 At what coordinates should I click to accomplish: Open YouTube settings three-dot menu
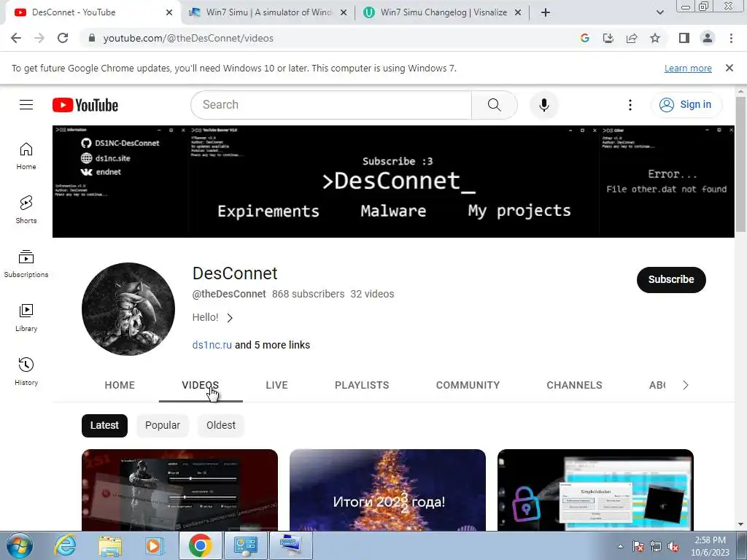click(630, 105)
